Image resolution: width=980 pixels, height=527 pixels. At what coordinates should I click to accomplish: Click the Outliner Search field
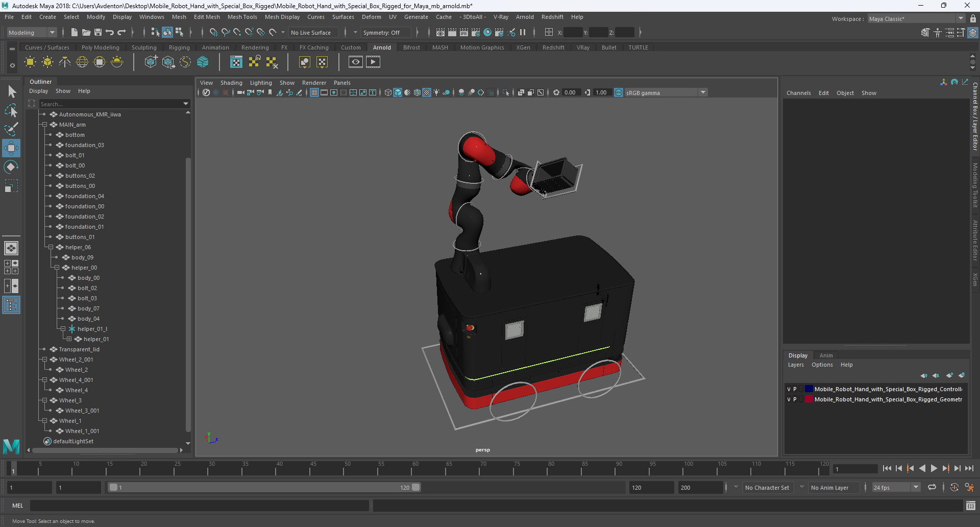tap(110, 104)
